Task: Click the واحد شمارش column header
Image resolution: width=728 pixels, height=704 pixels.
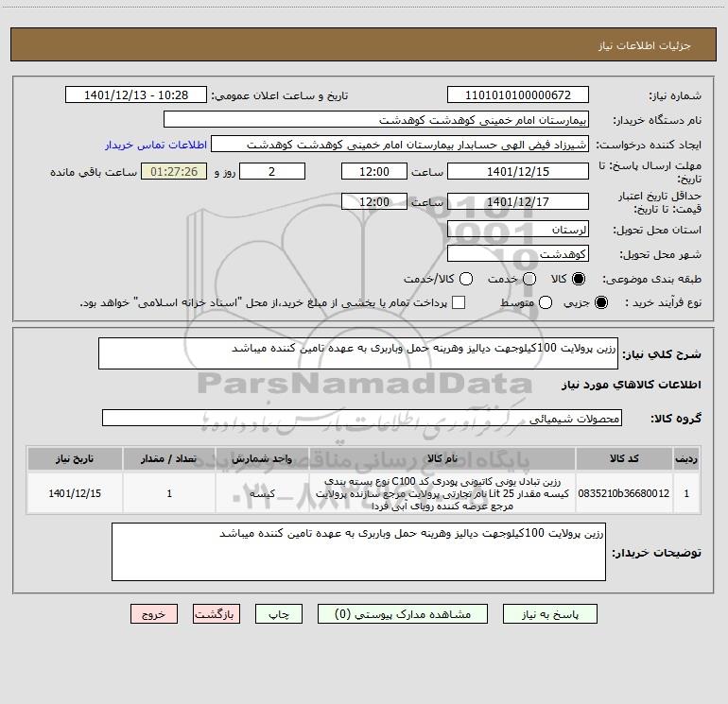Action: click(x=262, y=458)
